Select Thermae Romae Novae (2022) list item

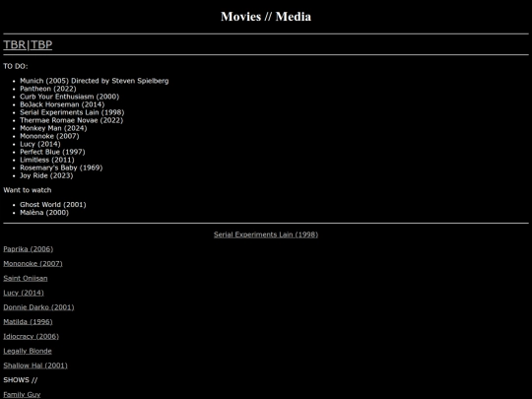(x=72, y=120)
